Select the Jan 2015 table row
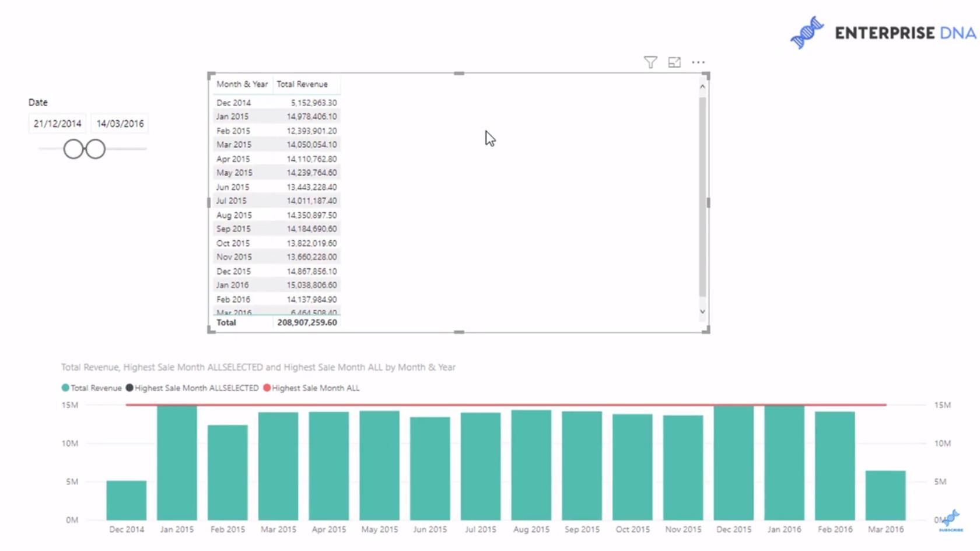This screenshot has height=551, width=980. pyautogui.click(x=276, y=117)
